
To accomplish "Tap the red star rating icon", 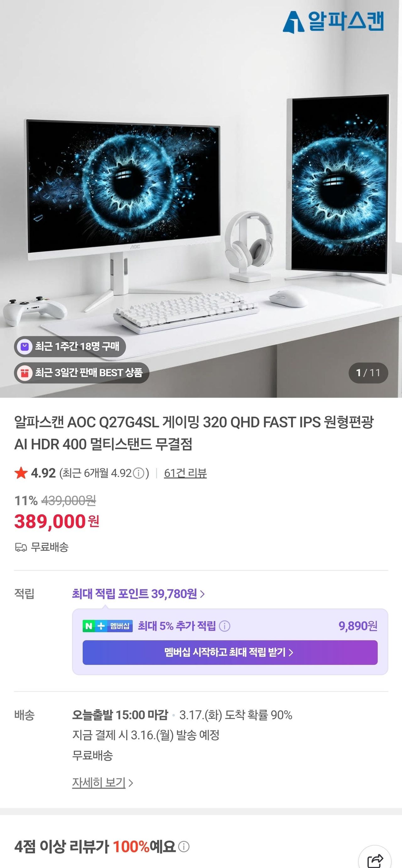I will [x=21, y=473].
